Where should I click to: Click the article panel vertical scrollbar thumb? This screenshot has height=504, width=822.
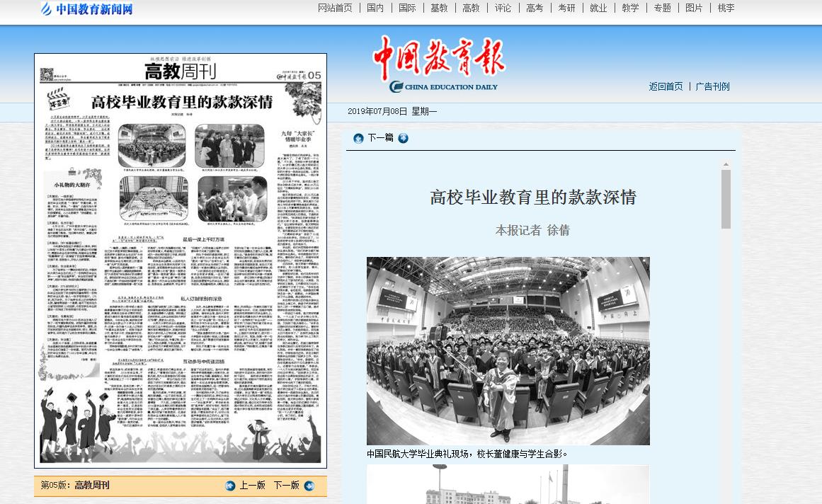pyautogui.click(x=726, y=199)
